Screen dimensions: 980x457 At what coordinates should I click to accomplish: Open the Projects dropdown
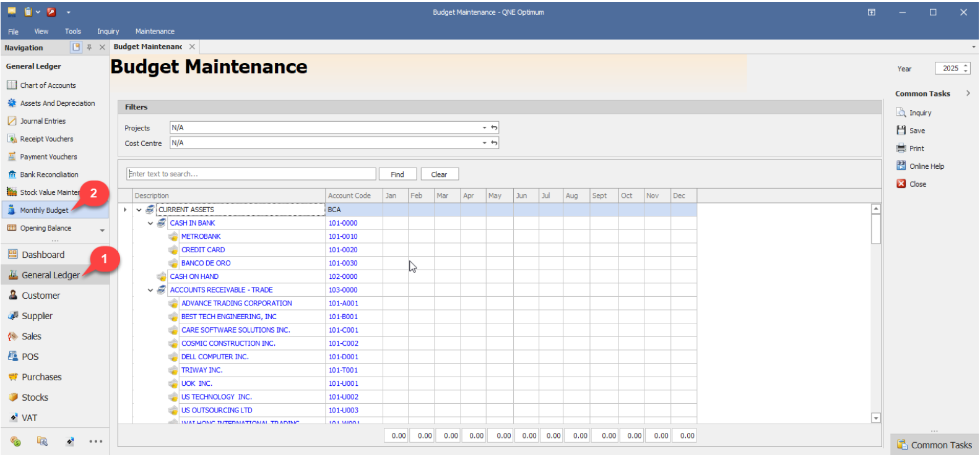click(484, 128)
